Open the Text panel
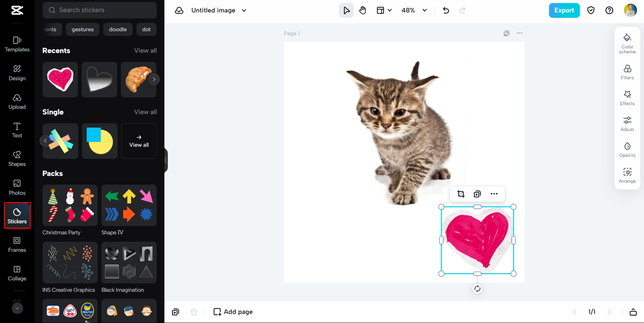The height and width of the screenshot is (323, 644). [17, 130]
